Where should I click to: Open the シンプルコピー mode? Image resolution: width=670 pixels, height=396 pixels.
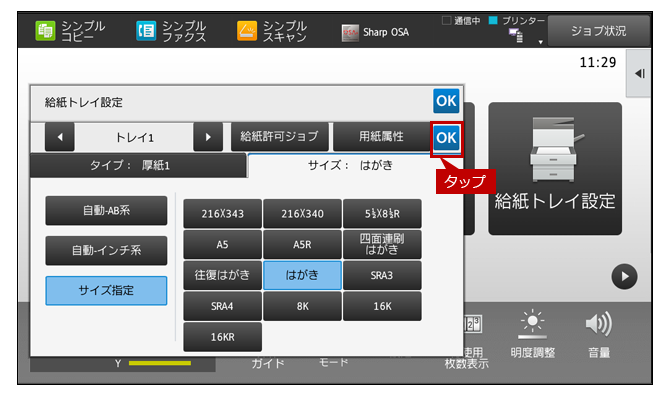(x=70, y=31)
